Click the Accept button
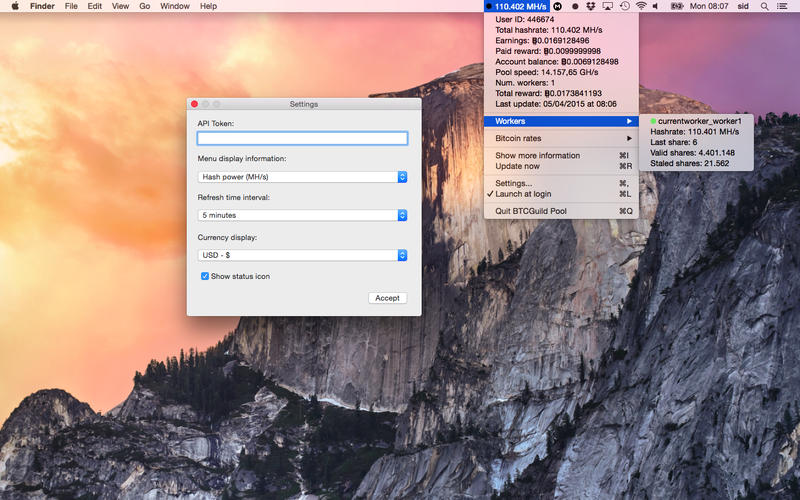This screenshot has width=800, height=500. [387, 298]
